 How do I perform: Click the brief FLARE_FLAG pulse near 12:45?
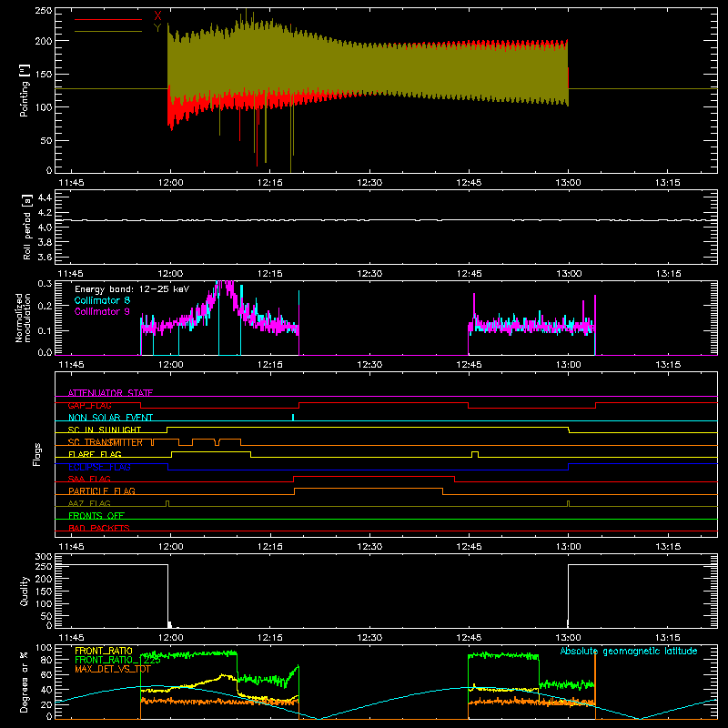coord(474,454)
